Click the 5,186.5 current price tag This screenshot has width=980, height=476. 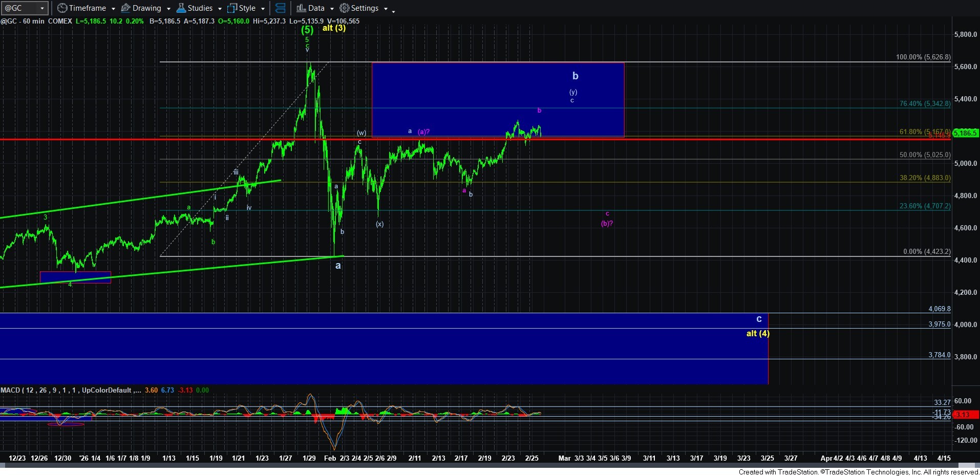[966, 133]
